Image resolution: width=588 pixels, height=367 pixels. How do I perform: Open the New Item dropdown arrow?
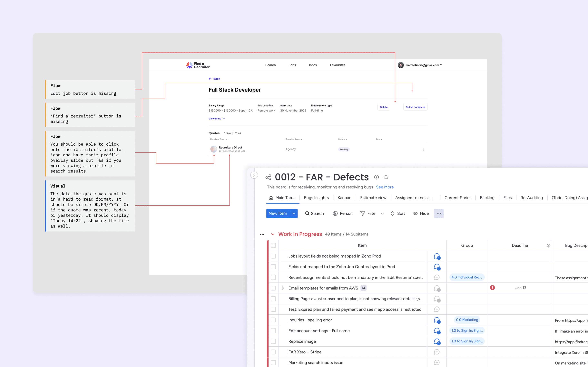tap(294, 213)
